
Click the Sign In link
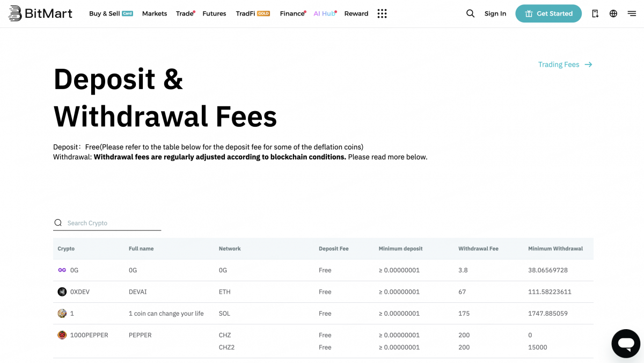tap(495, 13)
